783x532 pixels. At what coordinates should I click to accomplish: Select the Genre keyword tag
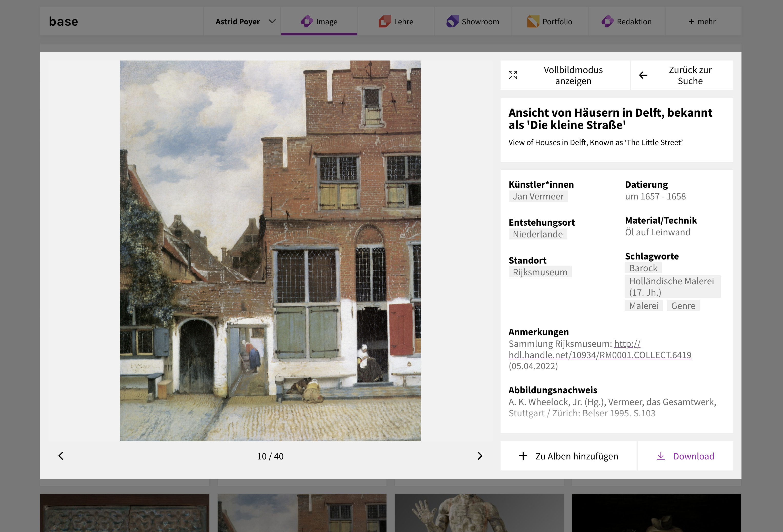pyautogui.click(x=683, y=306)
